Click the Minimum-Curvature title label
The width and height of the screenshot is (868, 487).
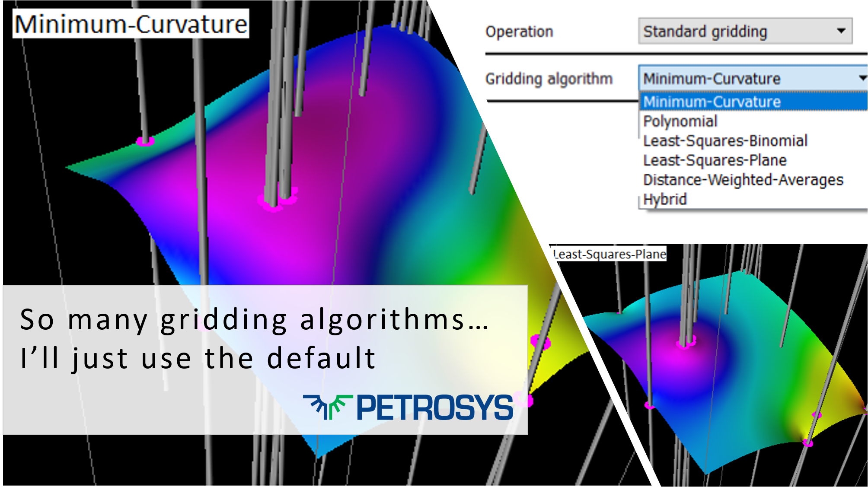(131, 24)
